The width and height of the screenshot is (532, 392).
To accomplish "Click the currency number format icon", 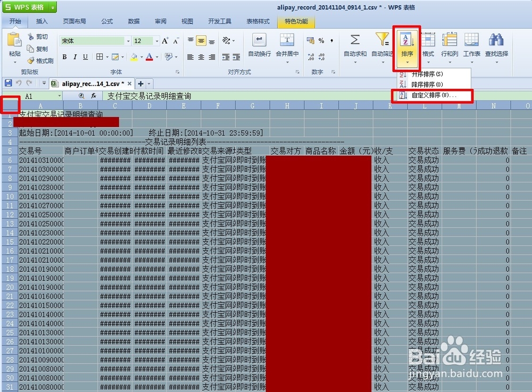I will tap(310, 41).
